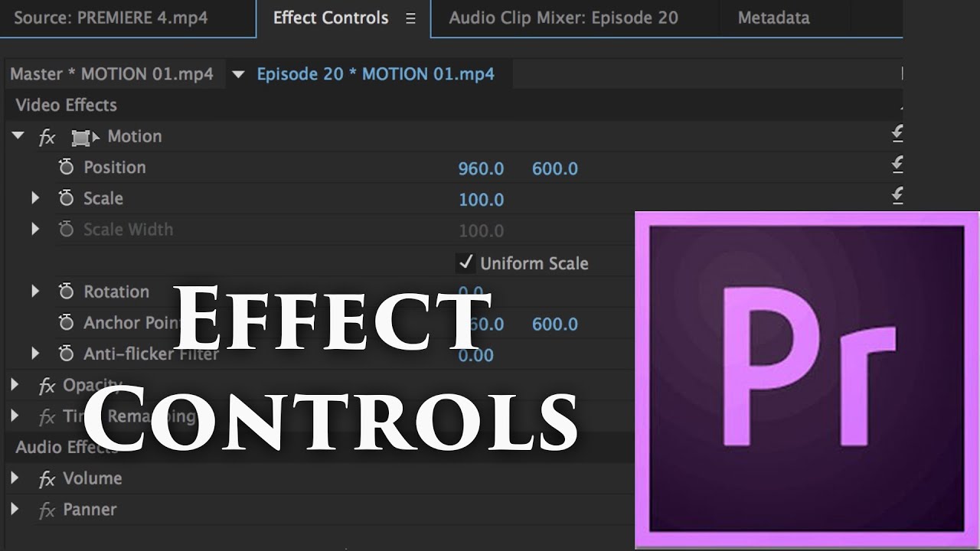The image size is (980, 551).
Task: Click the Anti-flicker Filter value 0.00
Action: click(475, 355)
